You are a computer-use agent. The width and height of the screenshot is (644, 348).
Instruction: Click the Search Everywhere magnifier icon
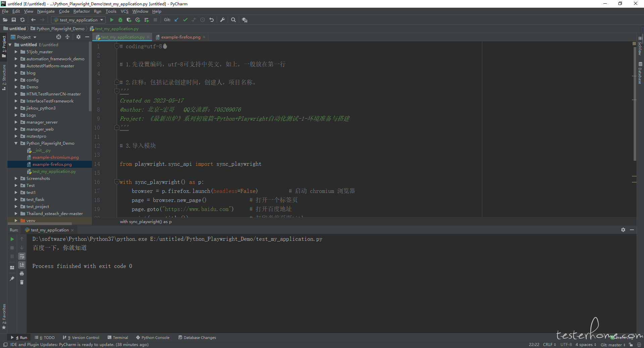click(x=233, y=20)
